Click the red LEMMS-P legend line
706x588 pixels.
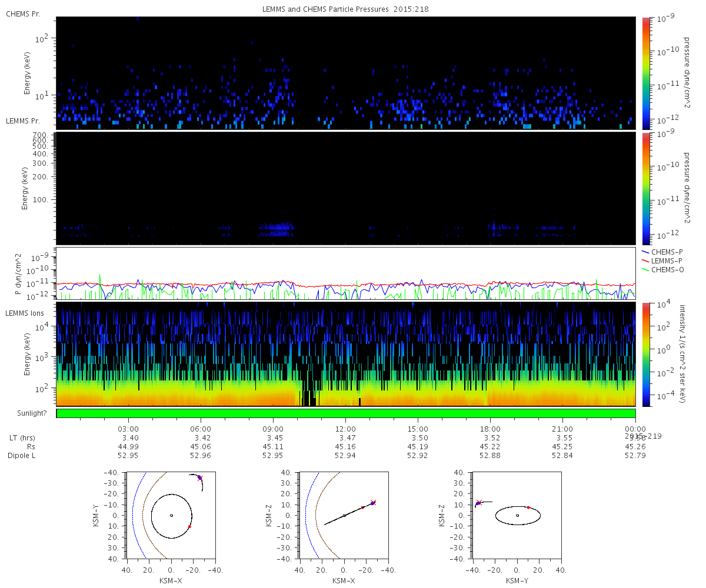[645, 260]
